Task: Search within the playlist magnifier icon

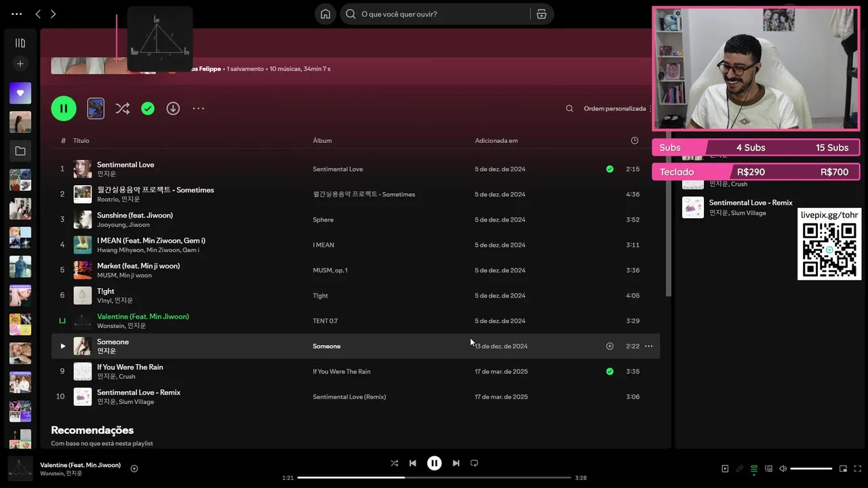Action: click(570, 108)
